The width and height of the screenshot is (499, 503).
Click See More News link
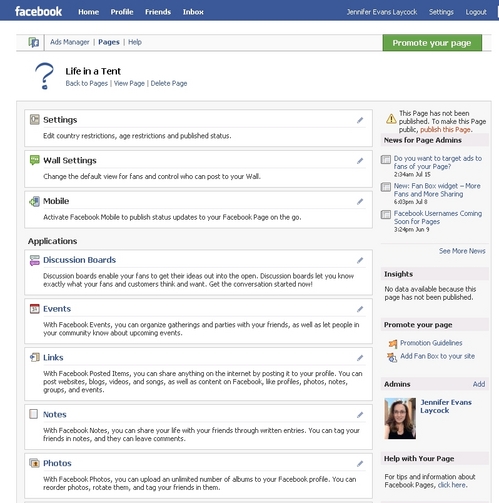[x=462, y=251]
